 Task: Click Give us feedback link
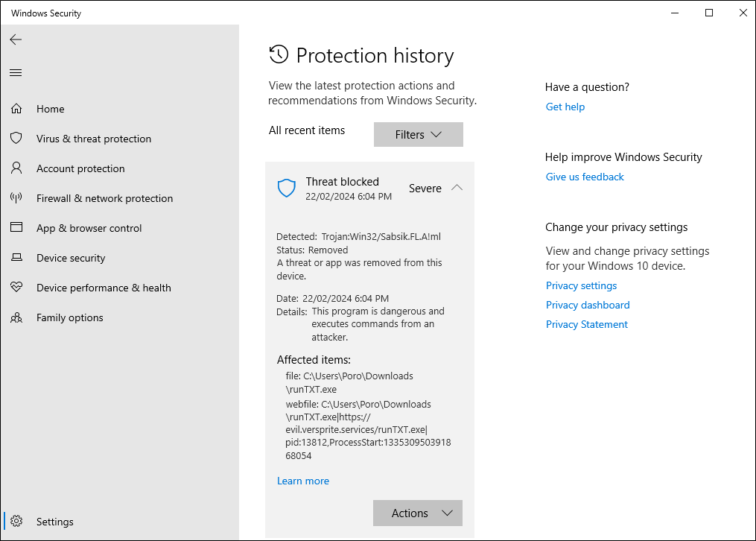pos(585,177)
